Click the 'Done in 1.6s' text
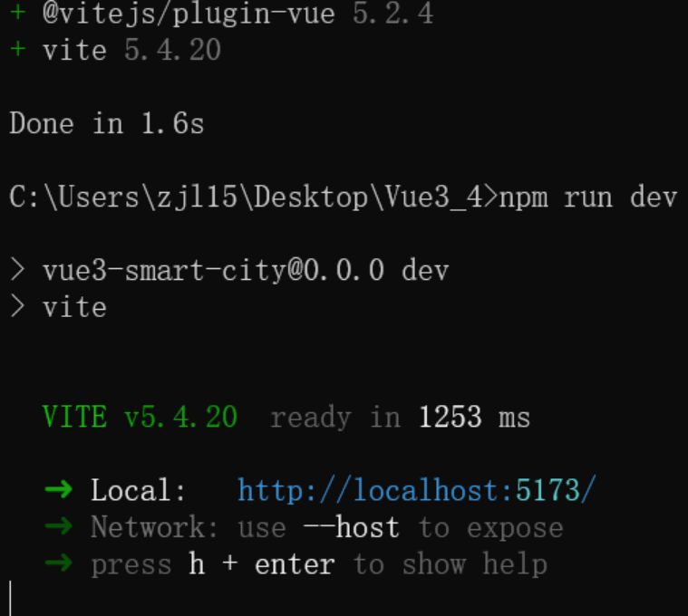This screenshot has width=688, height=616. point(107,123)
